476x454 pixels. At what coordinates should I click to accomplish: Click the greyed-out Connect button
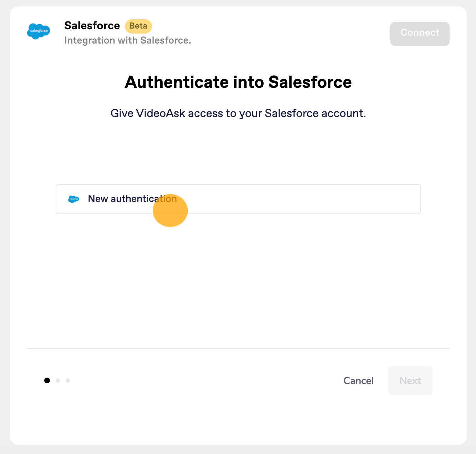[x=420, y=34]
